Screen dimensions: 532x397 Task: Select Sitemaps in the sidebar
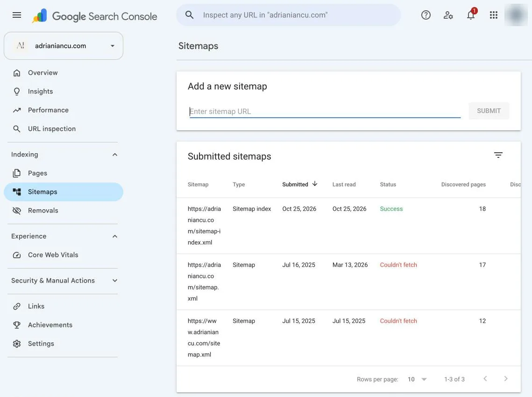(64, 191)
